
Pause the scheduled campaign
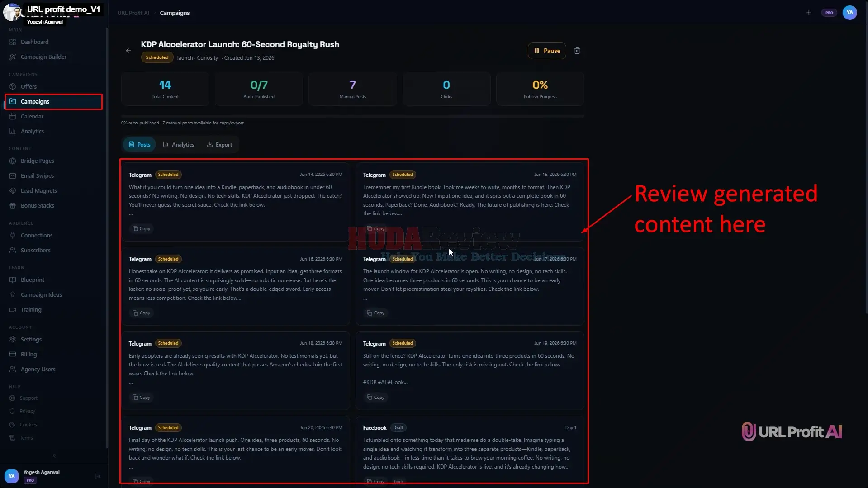[547, 51]
